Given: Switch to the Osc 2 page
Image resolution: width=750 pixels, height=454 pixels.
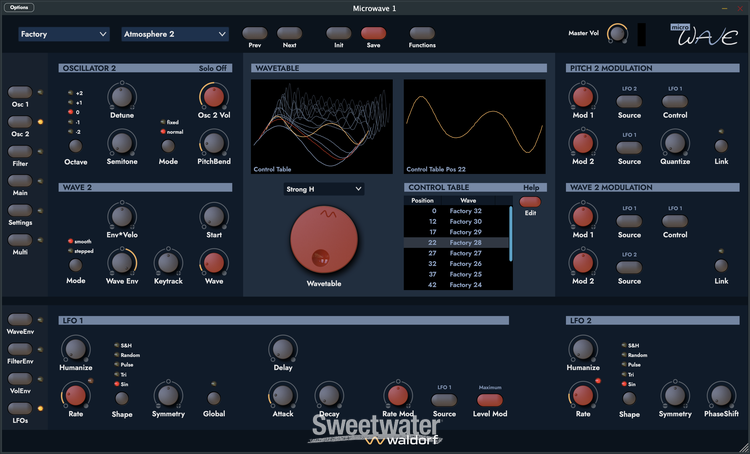Looking at the screenshot, I should (20, 122).
